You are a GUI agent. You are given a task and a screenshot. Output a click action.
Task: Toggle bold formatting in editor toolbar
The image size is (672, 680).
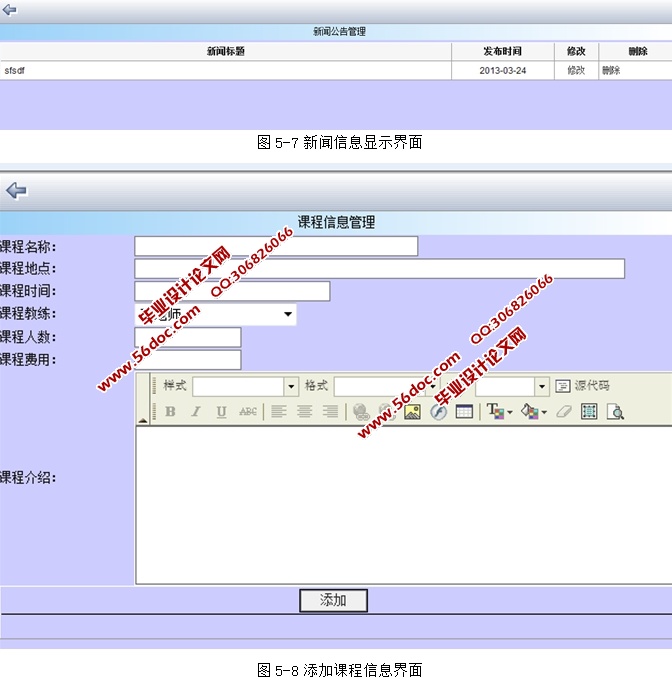(170, 412)
